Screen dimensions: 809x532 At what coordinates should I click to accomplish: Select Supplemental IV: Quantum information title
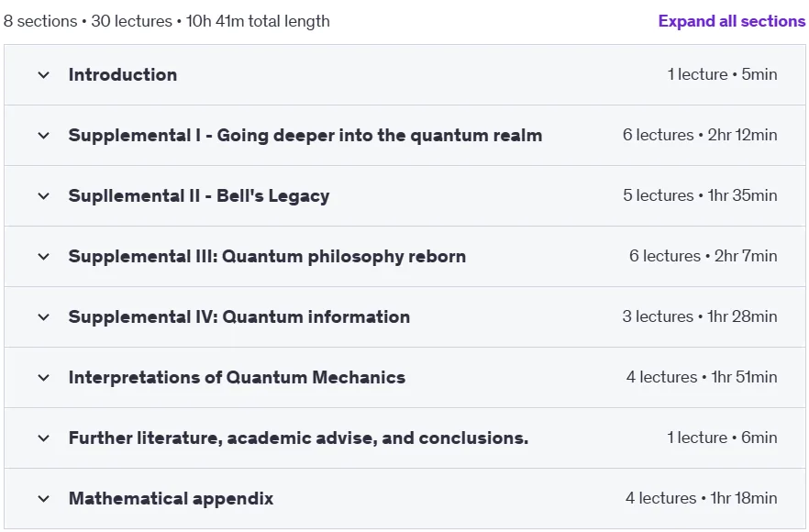(x=239, y=316)
